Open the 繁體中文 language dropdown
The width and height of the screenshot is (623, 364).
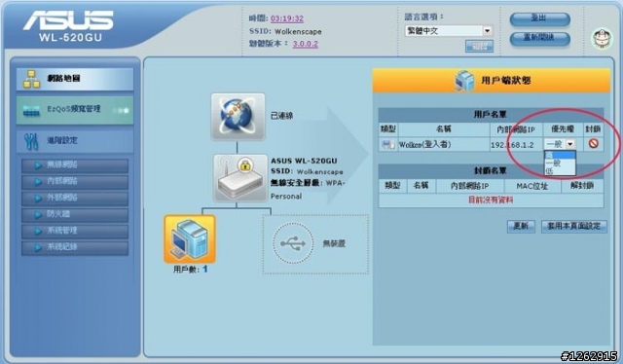[449, 30]
